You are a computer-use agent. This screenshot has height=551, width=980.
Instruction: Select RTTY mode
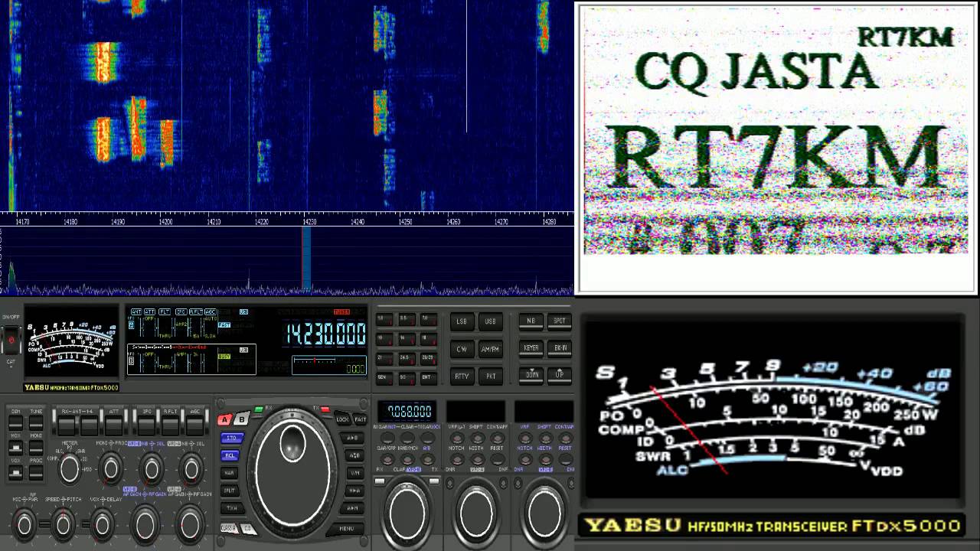[x=462, y=376]
